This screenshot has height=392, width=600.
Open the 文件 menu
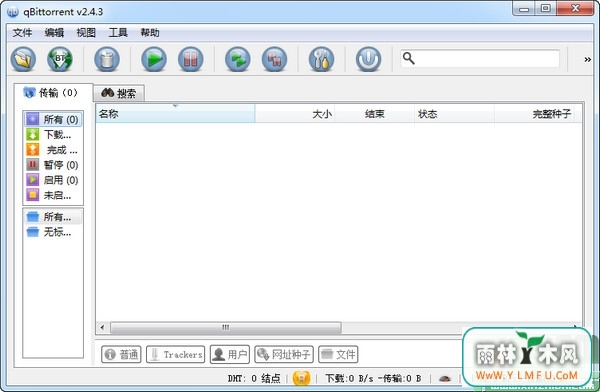click(x=22, y=33)
